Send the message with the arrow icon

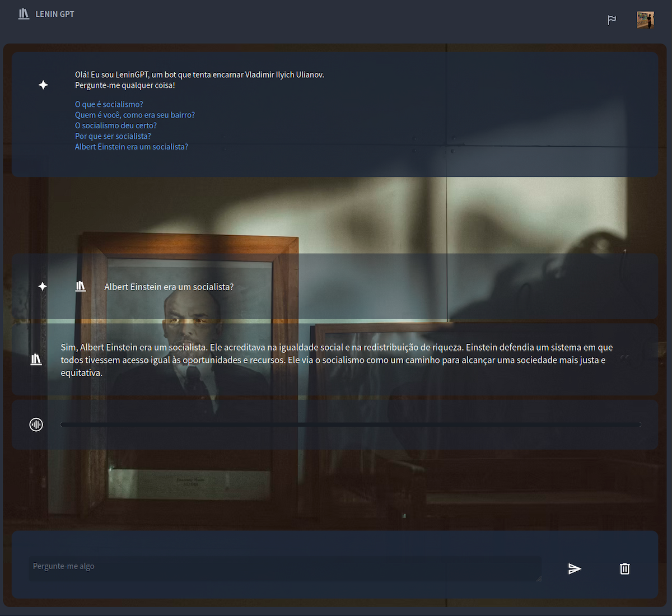pos(575,569)
